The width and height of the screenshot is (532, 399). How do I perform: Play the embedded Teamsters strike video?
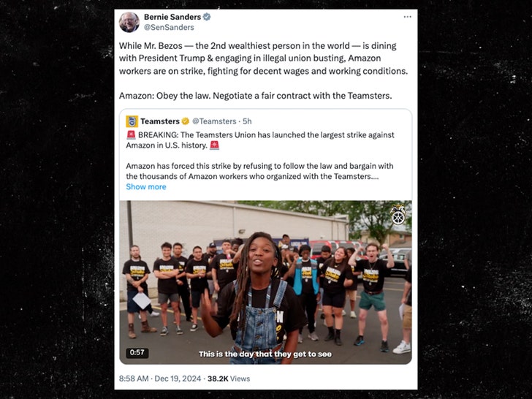click(265, 282)
